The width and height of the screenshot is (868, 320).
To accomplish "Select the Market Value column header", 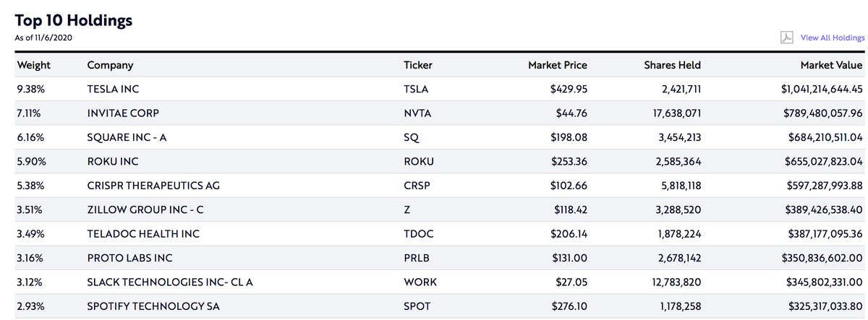I will 831,65.
